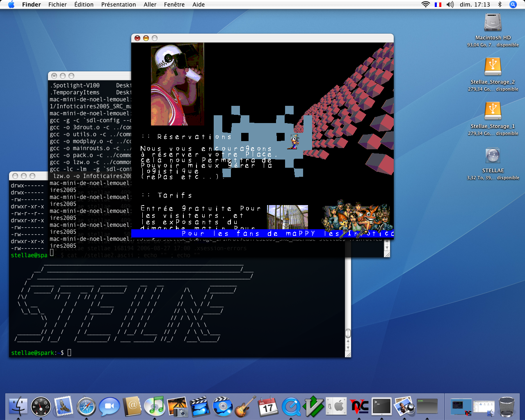The width and height of the screenshot is (525, 420).
Task: Click the iron gate photo
Action: (288, 217)
